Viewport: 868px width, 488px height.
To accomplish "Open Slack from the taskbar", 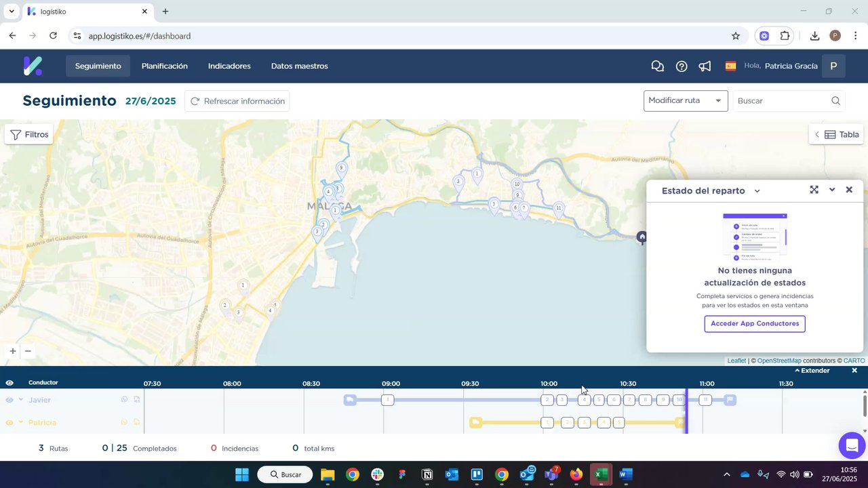I will [378, 474].
